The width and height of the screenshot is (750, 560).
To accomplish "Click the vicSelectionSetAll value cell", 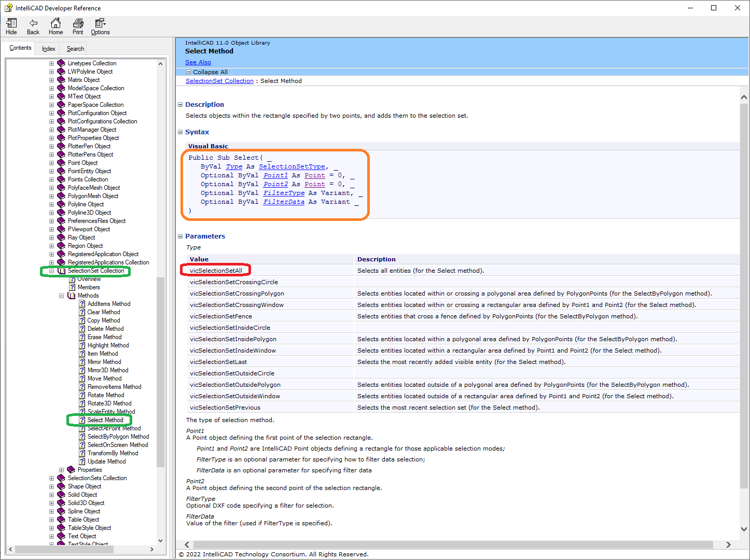I will pos(271,271).
